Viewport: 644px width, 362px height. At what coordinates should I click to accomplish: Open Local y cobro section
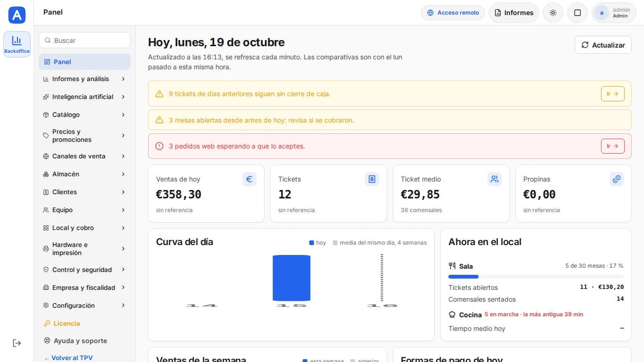point(84,228)
